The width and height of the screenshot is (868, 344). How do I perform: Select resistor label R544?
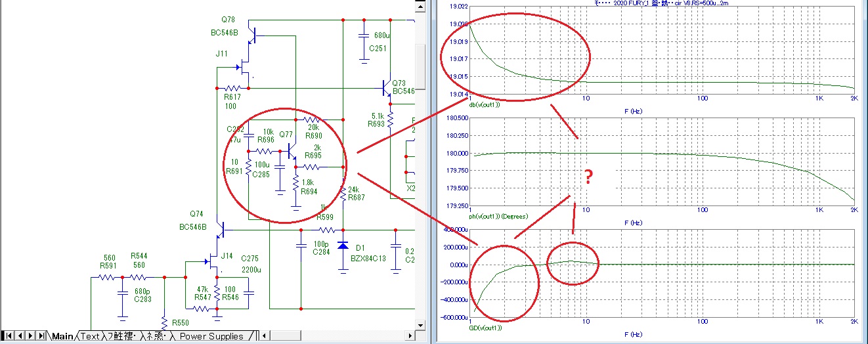click(138, 257)
